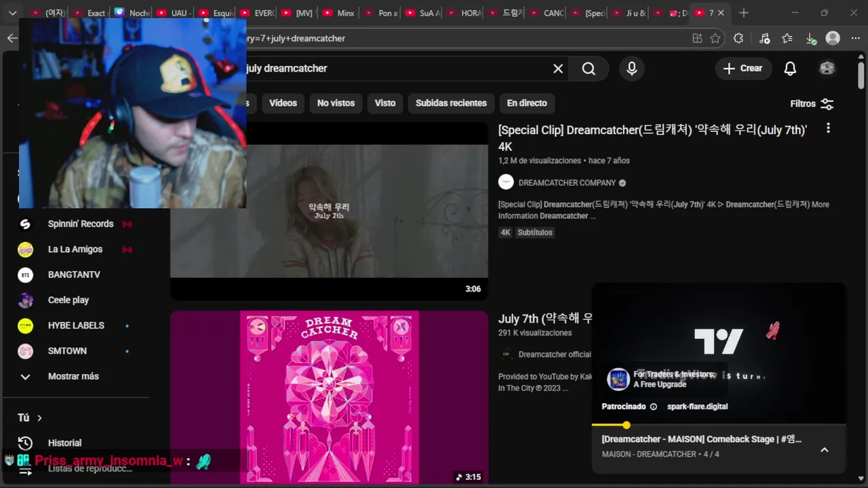This screenshot has width=868, height=488.
Task: Switch to the 'EVERC' browser tab
Action: [255, 13]
